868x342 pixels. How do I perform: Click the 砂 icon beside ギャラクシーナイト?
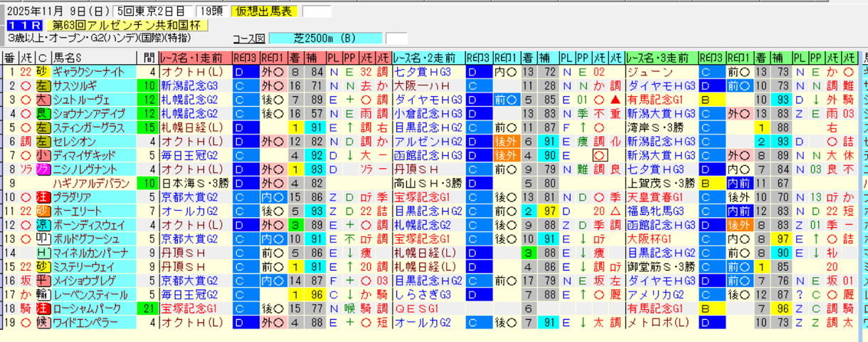coord(43,72)
